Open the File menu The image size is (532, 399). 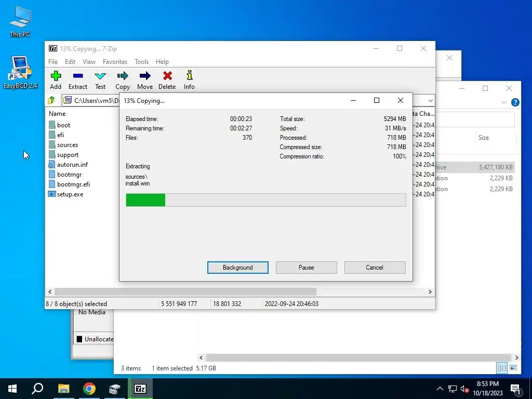tap(53, 62)
